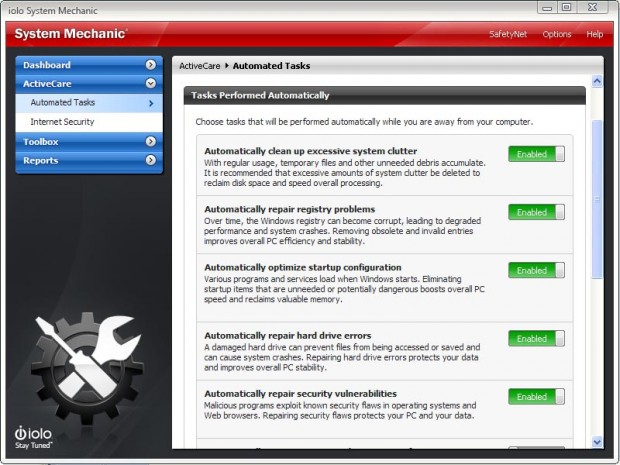620x465 pixels.
Task: Click the Reports arrow icon
Action: point(151,160)
